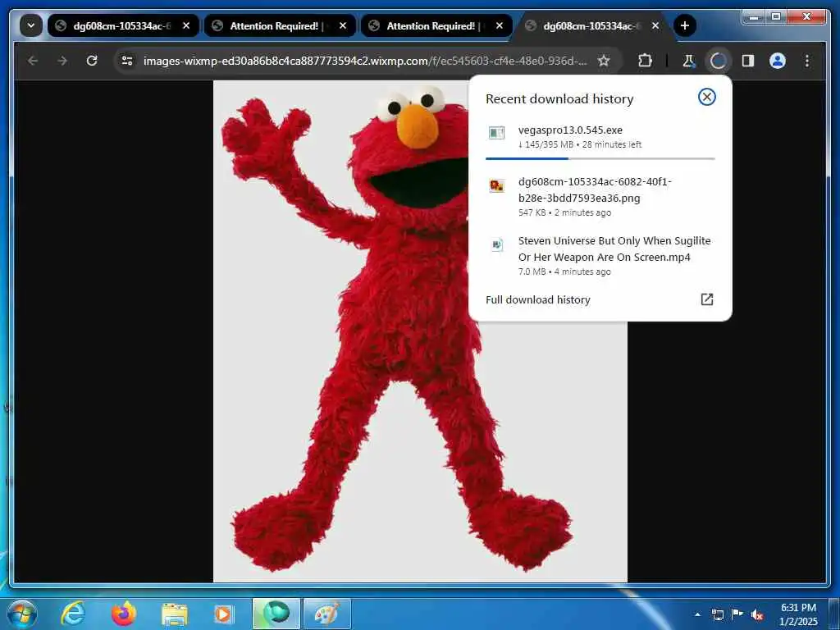Open the muted volume tray icon
This screenshot has width=840, height=630.
(x=757, y=614)
